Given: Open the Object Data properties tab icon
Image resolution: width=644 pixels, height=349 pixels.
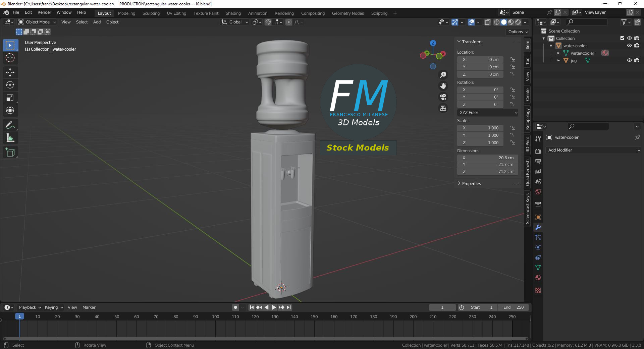Looking at the screenshot, I should click(538, 268).
